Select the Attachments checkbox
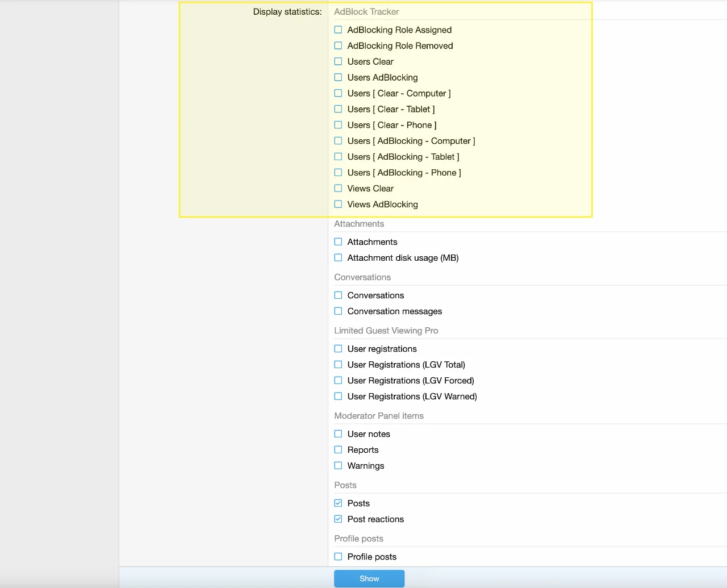This screenshot has height=588, width=727. coord(339,242)
